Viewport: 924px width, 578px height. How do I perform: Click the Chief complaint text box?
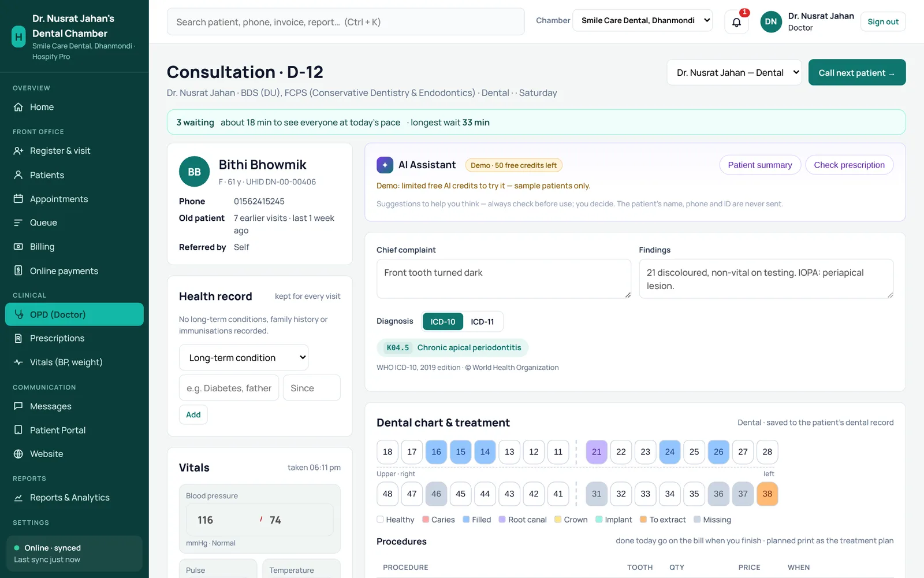(x=504, y=279)
